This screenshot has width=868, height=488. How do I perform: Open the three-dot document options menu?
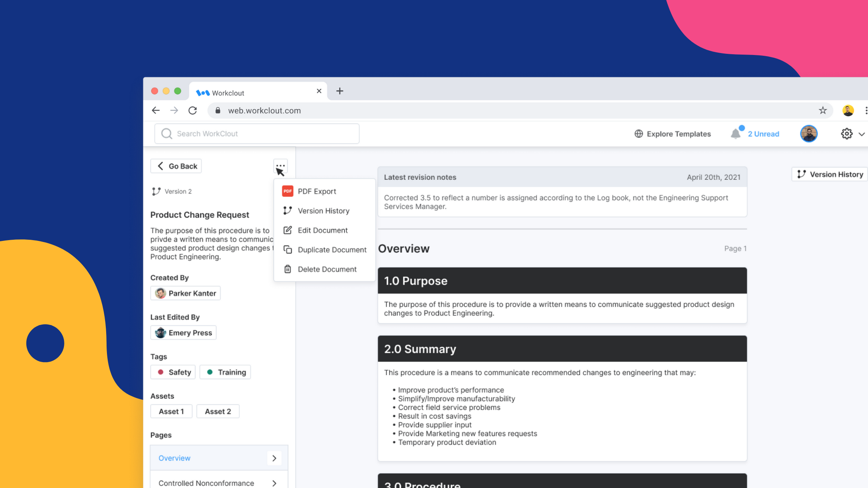point(280,166)
